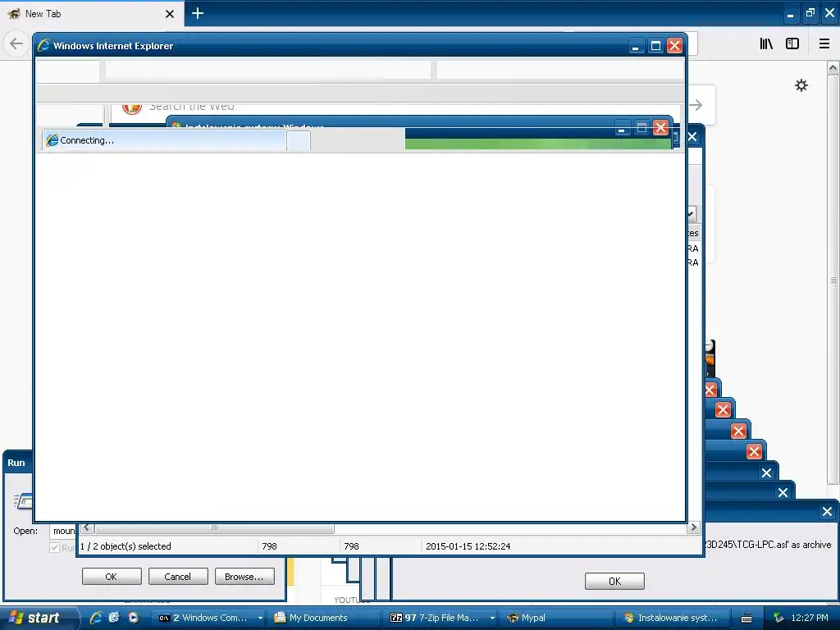Click the Mypal back arrow button
Screen dimensions: 840x630
pos(16,43)
